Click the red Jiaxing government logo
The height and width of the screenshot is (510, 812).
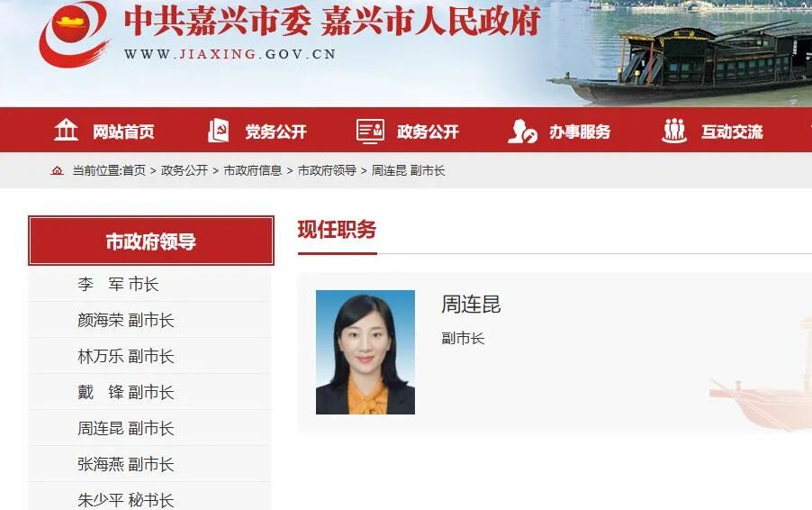74,34
